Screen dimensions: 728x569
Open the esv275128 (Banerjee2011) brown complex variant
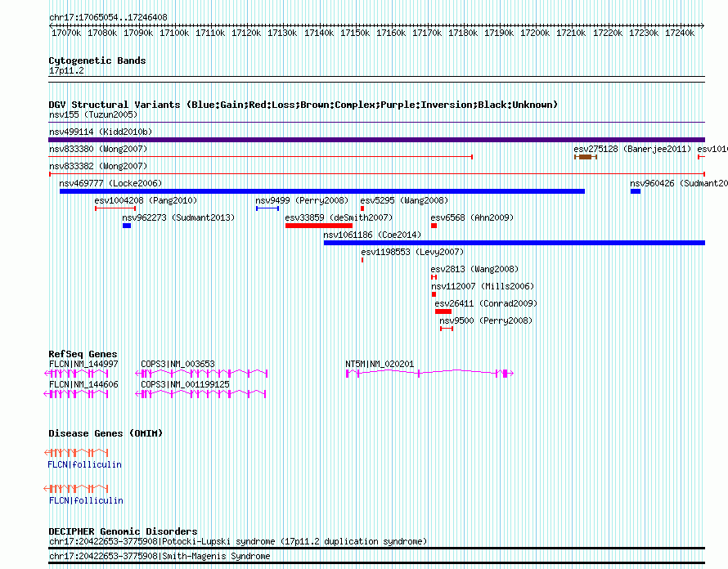(586, 157)
